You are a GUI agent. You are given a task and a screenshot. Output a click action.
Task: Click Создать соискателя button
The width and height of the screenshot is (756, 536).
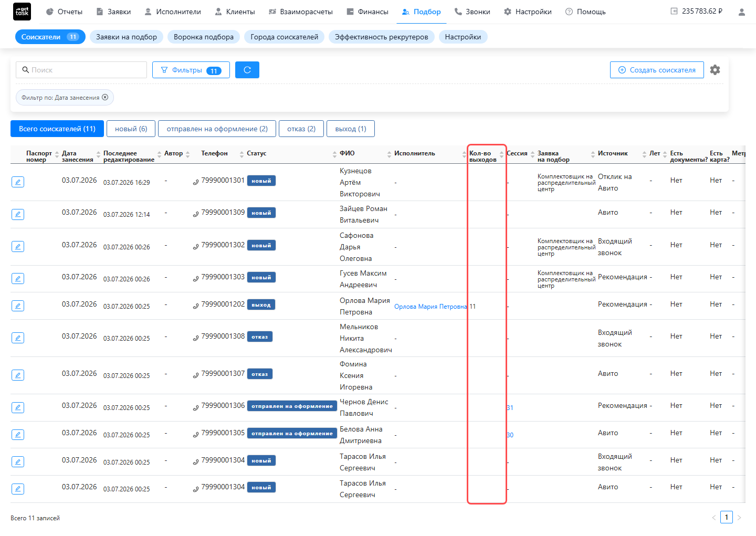(x=657, y=70)
